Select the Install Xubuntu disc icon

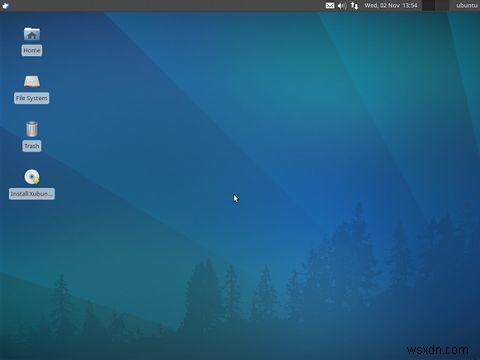(32, 177)
